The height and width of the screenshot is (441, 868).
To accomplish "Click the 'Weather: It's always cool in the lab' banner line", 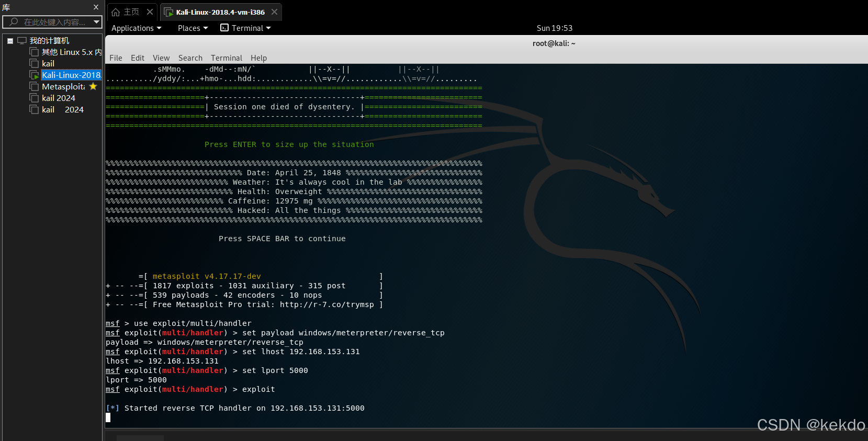I will pos(318,182).
